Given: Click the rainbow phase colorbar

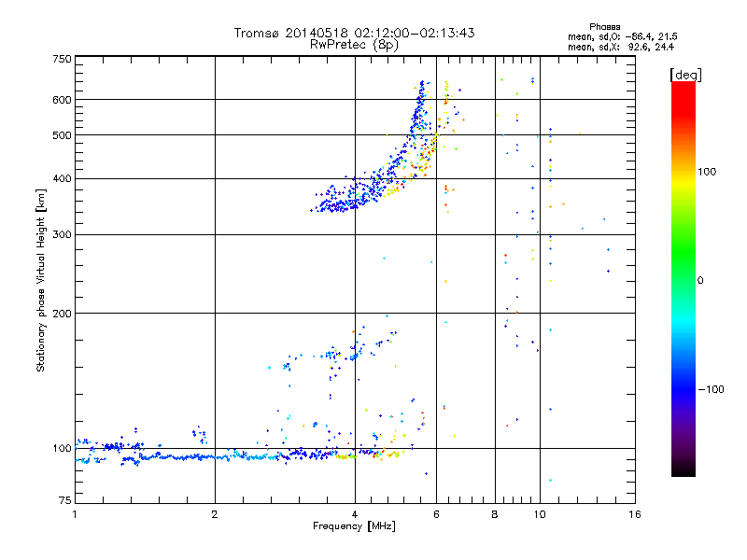Looking at the screenshot, I should pyautogui.click(x=684, y=278).
